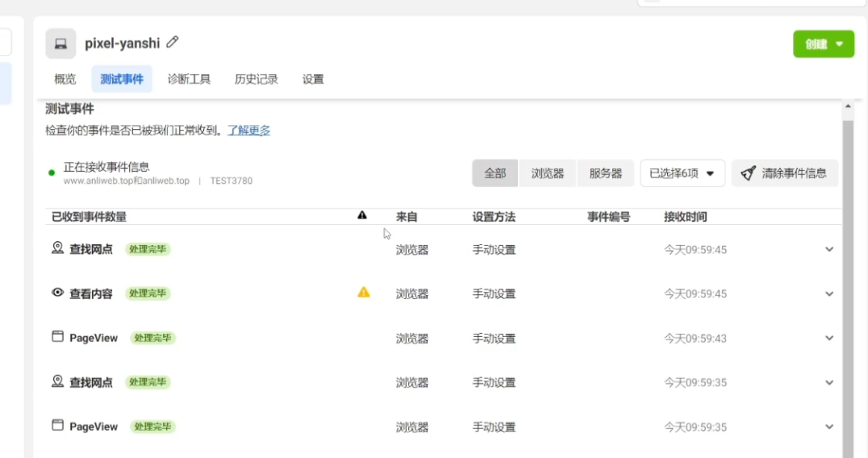Open the 诊断工具 tab
This screenshot has height=458, width=868.
coord(189,79)
